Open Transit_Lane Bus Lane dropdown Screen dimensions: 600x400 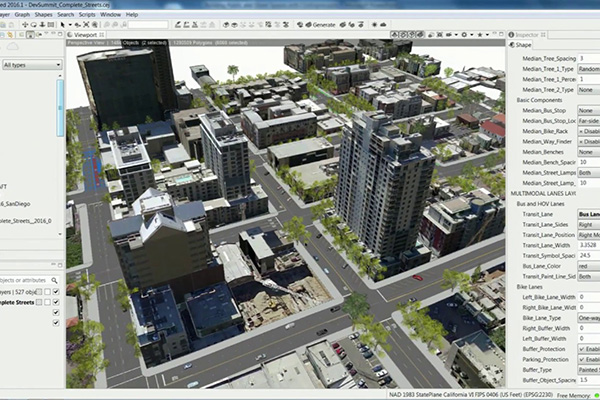[589, 214]
